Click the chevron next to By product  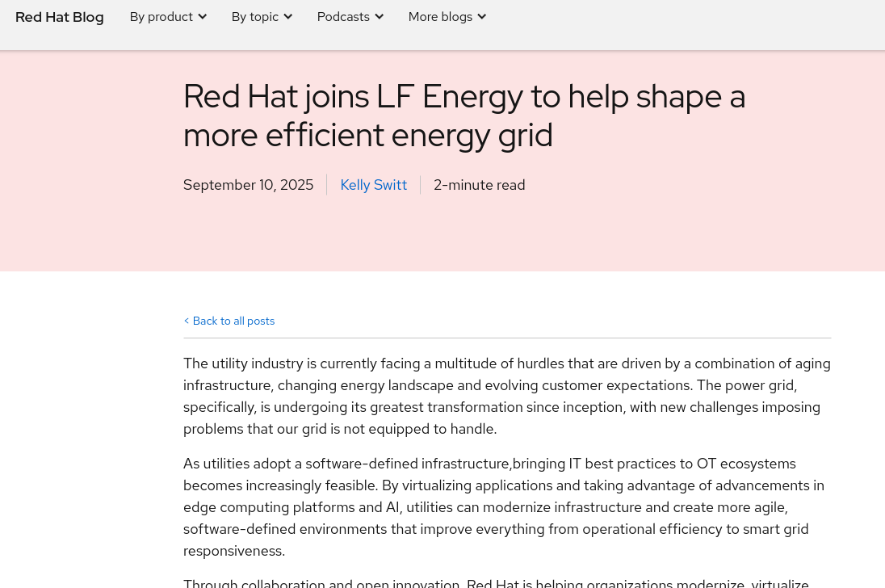coord(202,17)
